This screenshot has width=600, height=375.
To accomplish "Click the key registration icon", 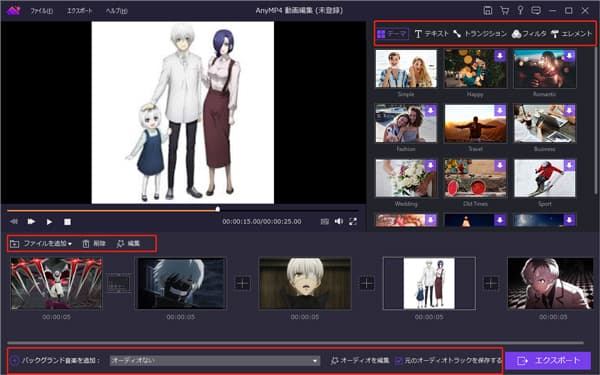I will (x=520, y=10).
